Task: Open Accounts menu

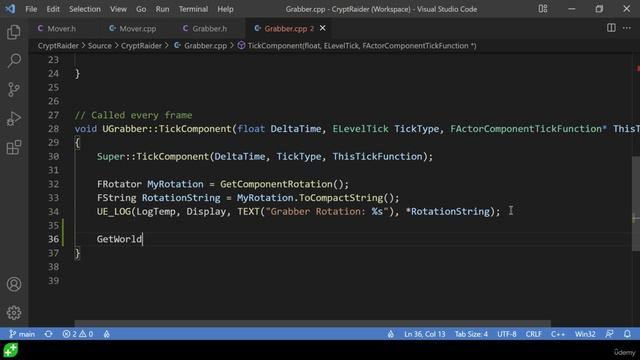Action: pyautogui.click(x=13, y=284)
